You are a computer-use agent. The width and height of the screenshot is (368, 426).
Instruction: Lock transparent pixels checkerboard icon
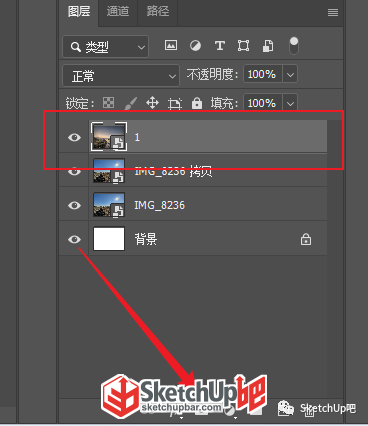[x=108, y=103]
